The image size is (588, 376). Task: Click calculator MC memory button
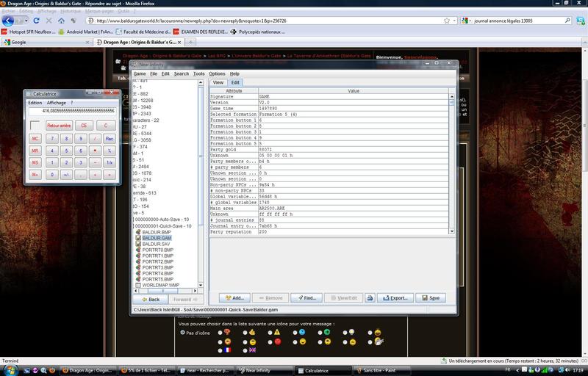click(x=35, y=139)
